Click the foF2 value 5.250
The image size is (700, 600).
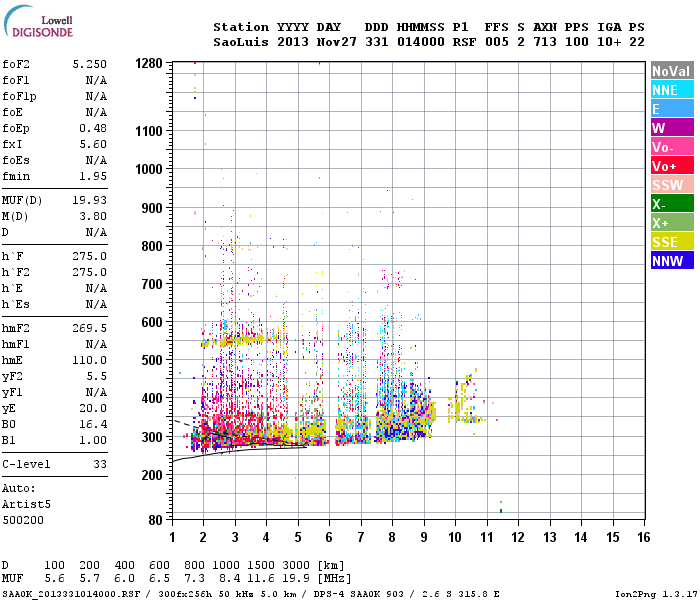(89, 64)
